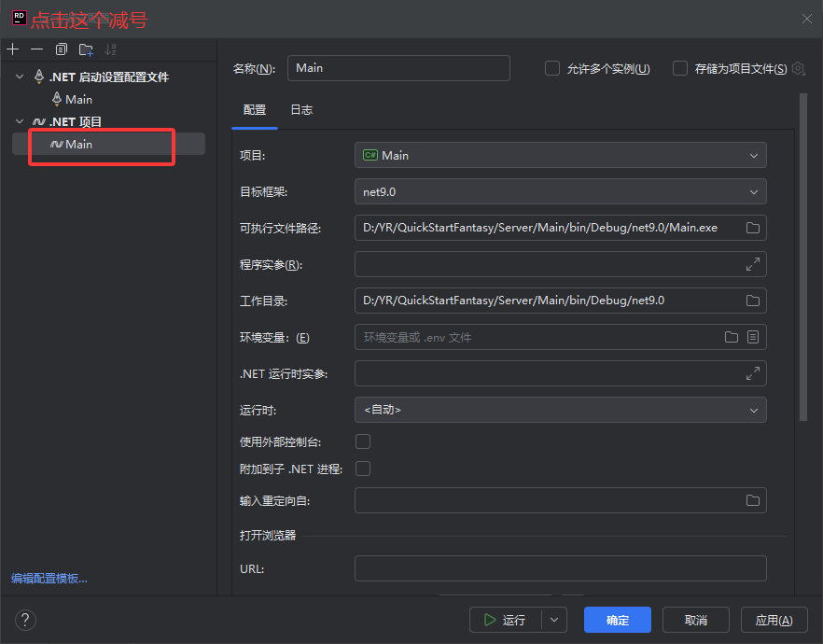Image resolution: width=823 pixels, height=644 pixels.
Task: Click the URL input field
Action: (560, 568)
